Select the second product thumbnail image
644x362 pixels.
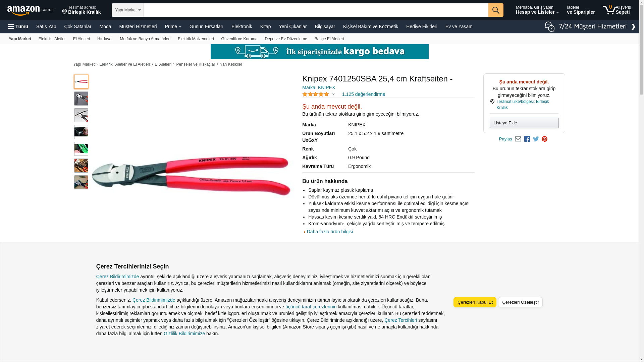81,99
